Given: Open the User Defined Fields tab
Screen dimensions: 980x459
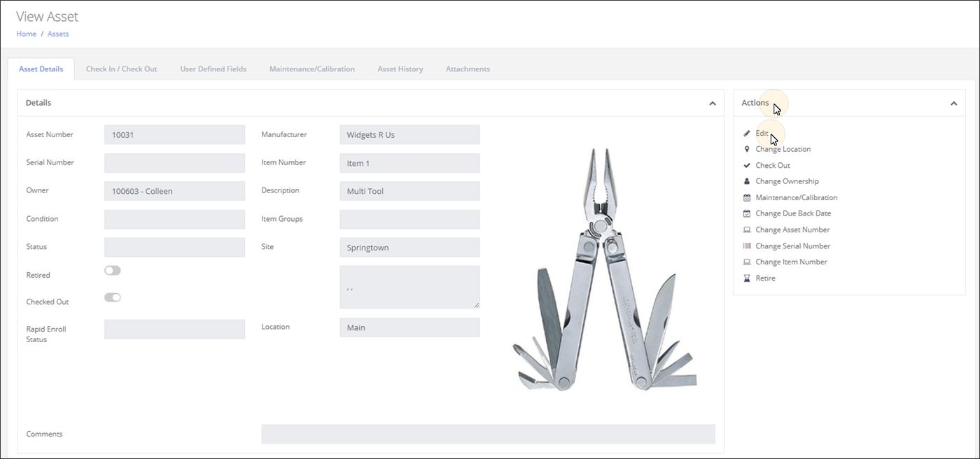Looking at the screenshot, I should [213, 69].
